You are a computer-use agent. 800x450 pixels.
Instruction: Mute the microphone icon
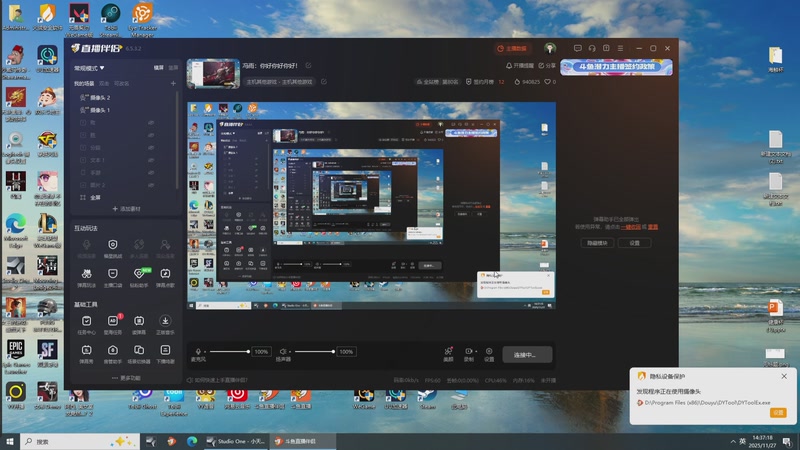tap(198, 352)
